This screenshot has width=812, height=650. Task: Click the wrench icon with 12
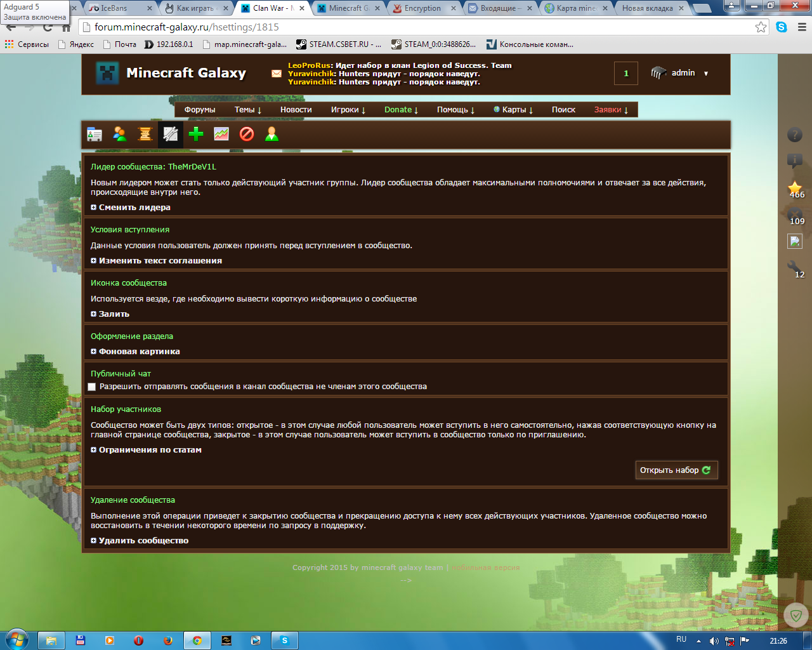click(x=796, y=269)
